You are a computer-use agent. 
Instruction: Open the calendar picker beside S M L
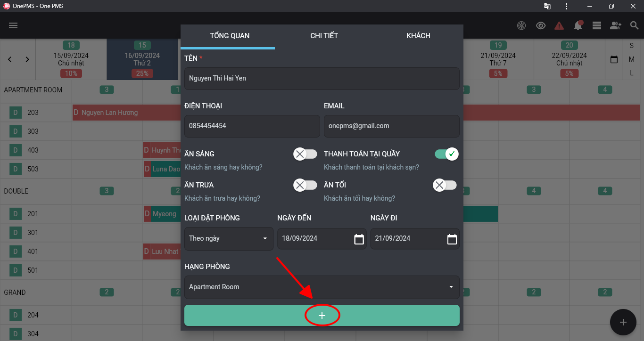[x=614, y=60]
